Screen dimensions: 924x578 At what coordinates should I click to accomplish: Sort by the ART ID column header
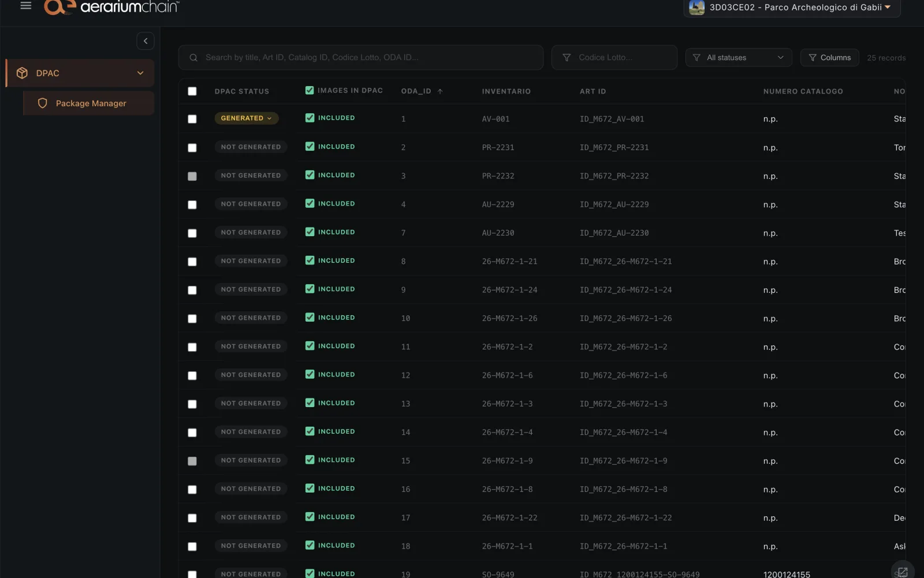tap(593, 91)
